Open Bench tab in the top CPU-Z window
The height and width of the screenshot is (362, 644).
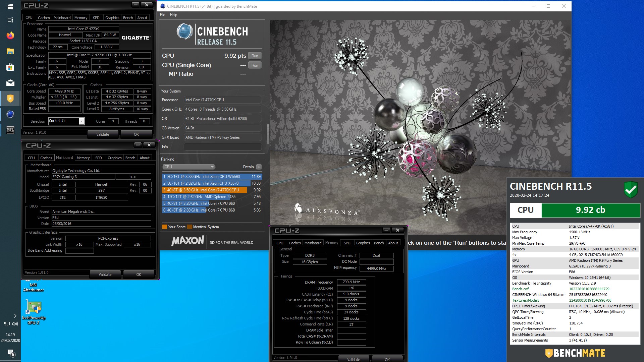[x=128, y=18]
